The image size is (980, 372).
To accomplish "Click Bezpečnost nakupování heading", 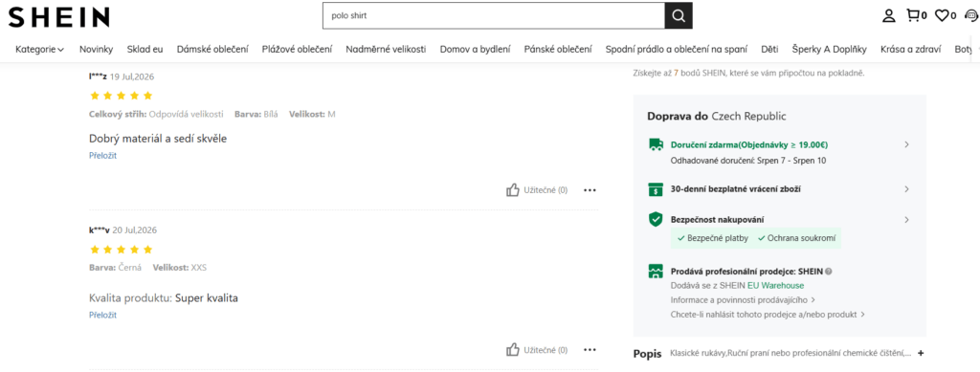I will click(717, 219).
